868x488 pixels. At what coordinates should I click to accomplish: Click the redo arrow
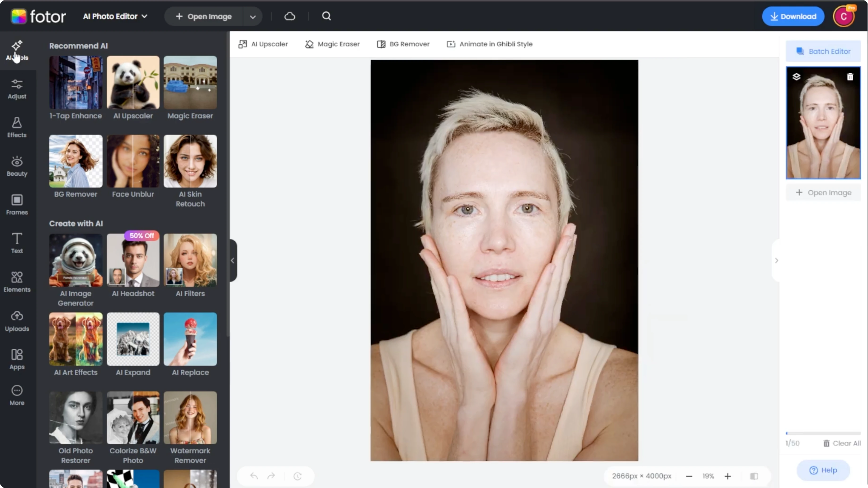pos(271,476)
